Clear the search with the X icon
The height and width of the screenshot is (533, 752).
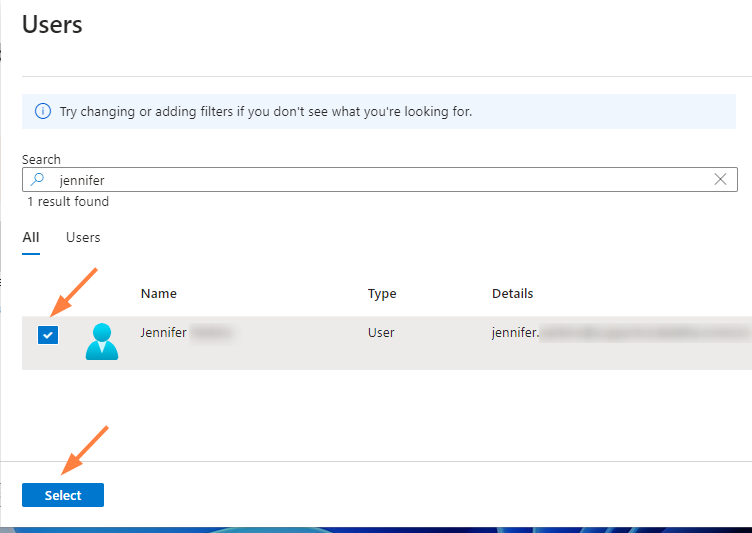[x=720, y=180]
